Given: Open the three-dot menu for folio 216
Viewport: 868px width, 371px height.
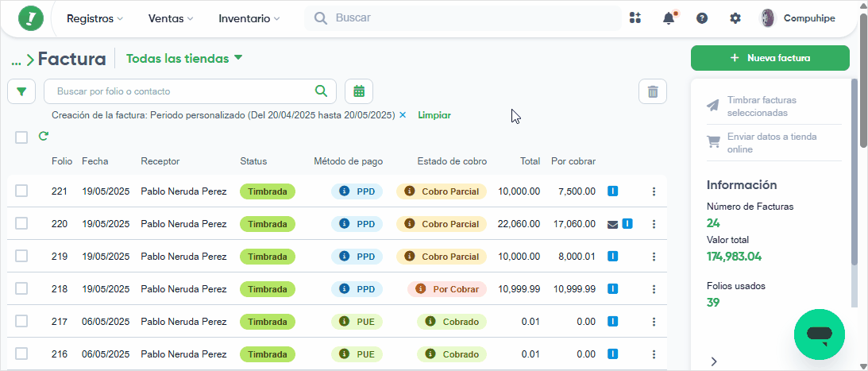Looking at the screenshot, I should [654, 354].
